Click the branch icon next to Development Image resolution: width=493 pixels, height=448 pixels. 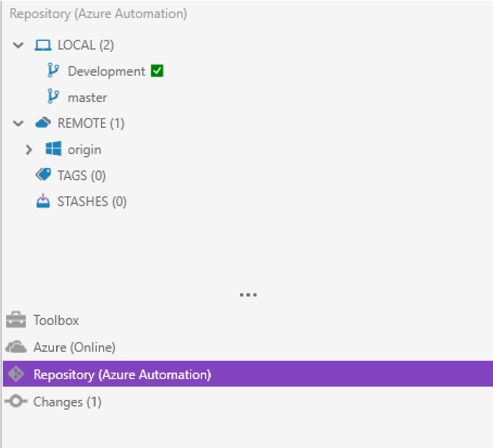pyautogui.click(x=53, y=71)
